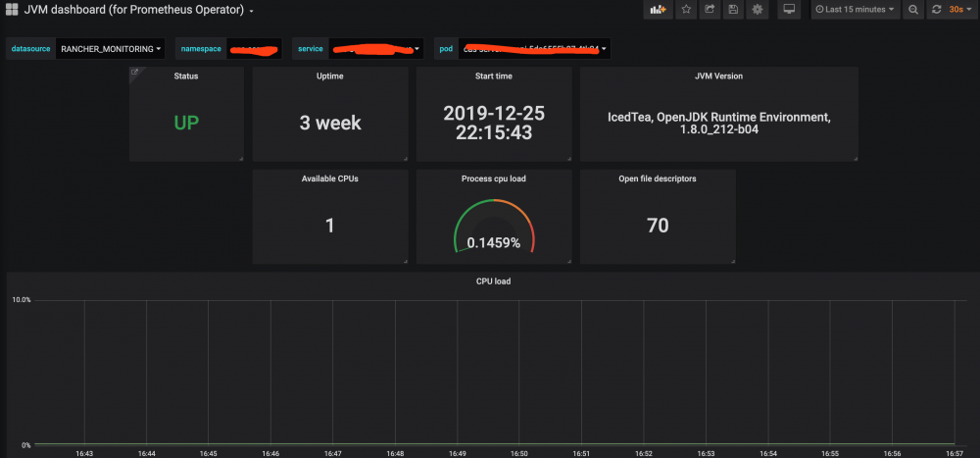Click the Add panel icon
This screenshot has height=458, width=980.
pos(659,10)
